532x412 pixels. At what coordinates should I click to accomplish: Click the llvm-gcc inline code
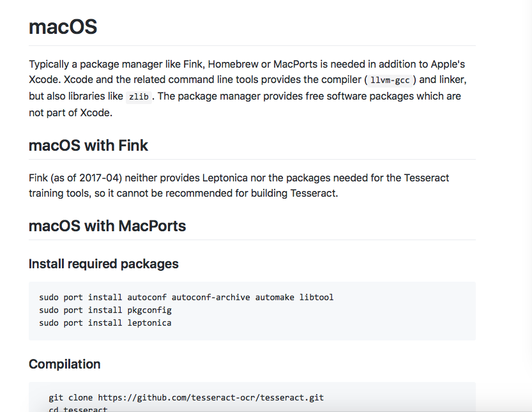pyautogui.click(x=390, y=80)
